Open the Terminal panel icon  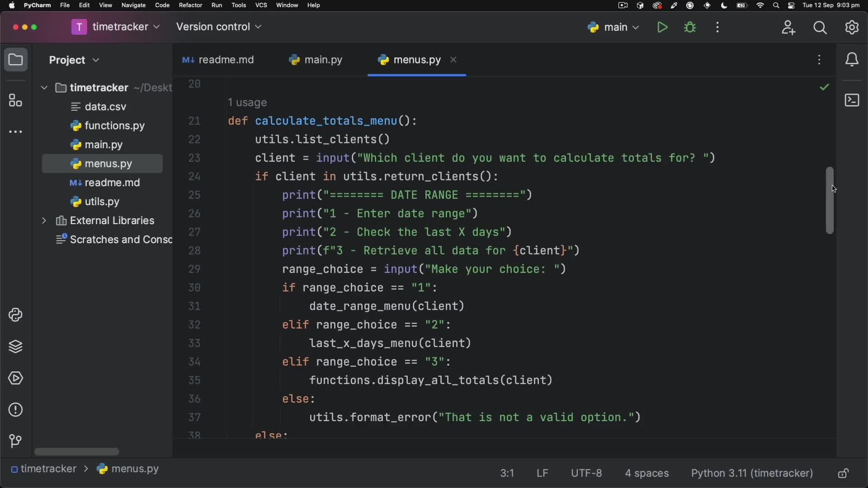click(x=852, y=100)
